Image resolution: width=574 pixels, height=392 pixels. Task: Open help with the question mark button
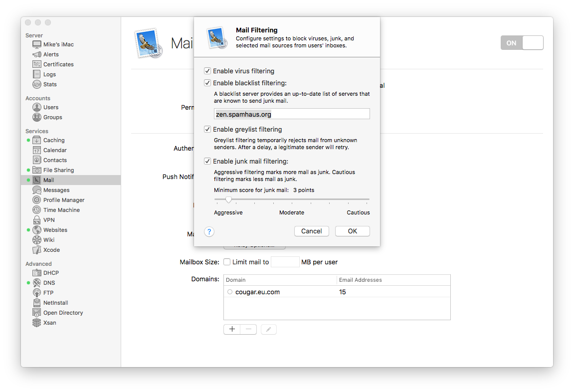tap(209, 231)
